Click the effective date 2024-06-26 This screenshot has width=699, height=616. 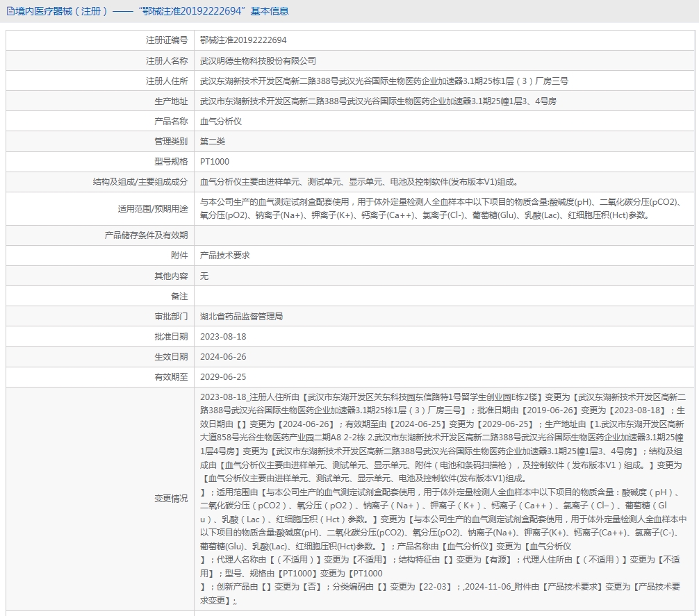coord(223,357)
